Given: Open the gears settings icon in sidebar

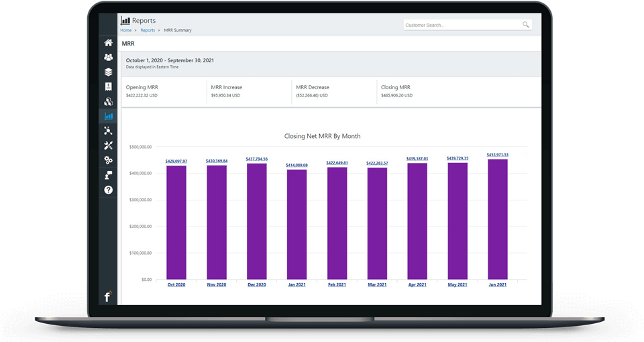Looking at the screenshot, I should point(108,160).
